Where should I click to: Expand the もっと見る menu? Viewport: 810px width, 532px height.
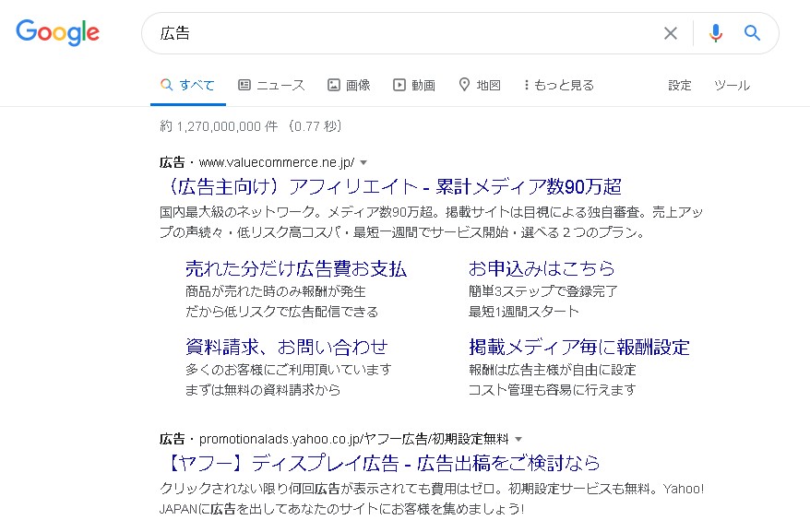[558, 85]
